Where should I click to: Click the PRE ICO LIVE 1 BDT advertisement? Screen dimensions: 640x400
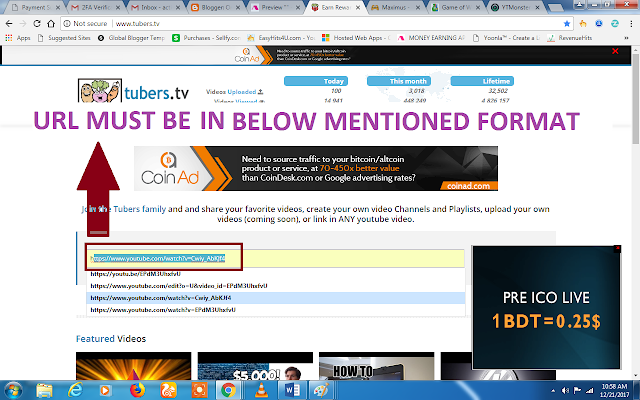[x=546, y=308]
